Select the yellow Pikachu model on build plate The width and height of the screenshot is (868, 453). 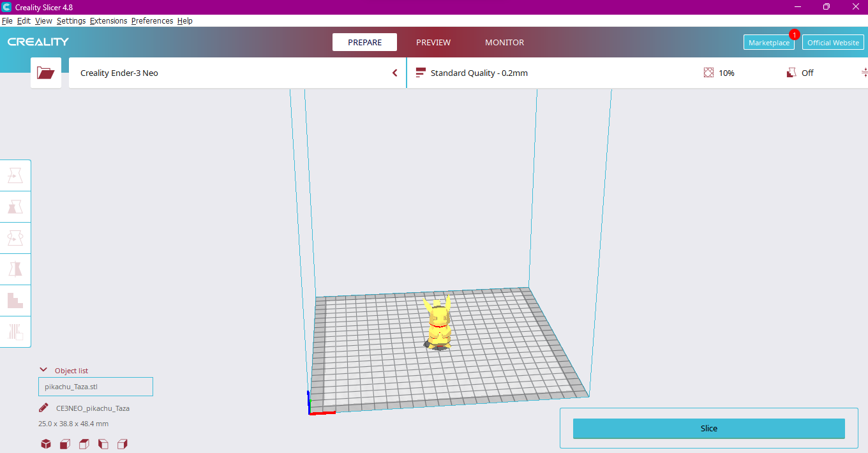[x=439, y=323]
